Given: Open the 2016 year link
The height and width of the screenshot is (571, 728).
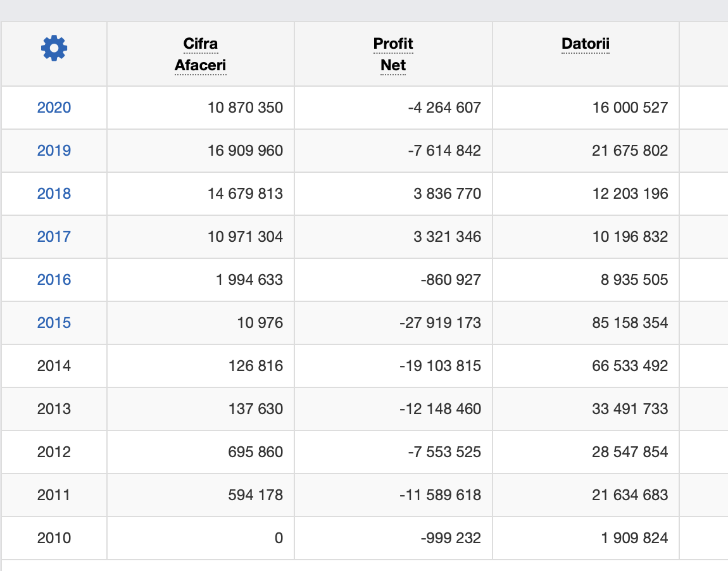Looking at the screenshot, I should click(x=54, y=280).
